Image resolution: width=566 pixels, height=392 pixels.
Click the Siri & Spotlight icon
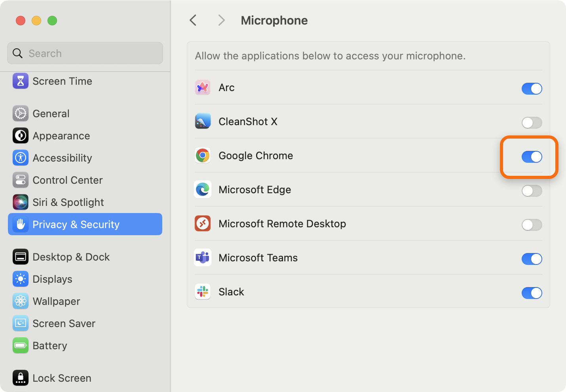click(x=21, y=202)
